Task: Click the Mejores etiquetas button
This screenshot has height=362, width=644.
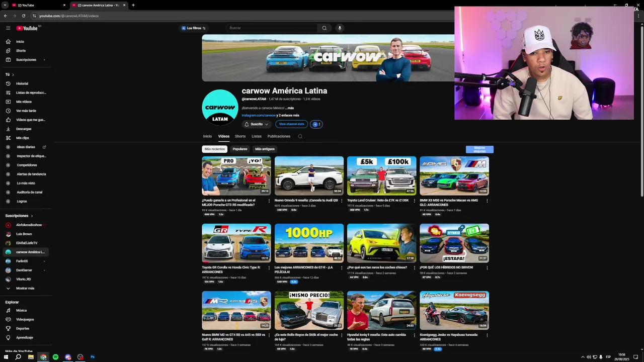Action: click(x=479, y=149)
